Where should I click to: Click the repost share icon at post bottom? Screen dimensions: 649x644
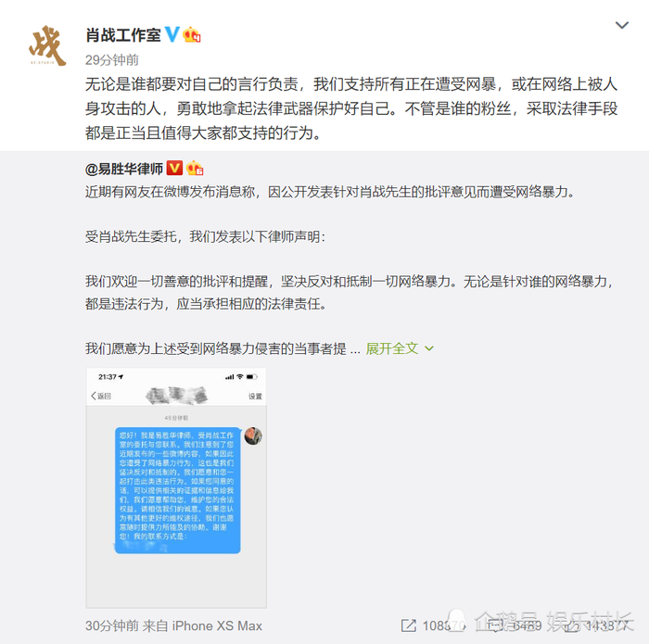coord(409,625)
